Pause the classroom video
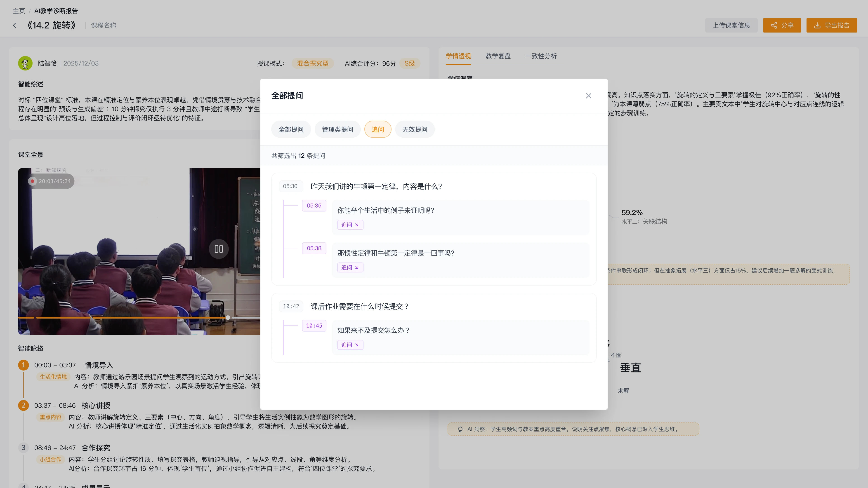The width and height of the screenshot is (868, 488). tap(219, 249)
